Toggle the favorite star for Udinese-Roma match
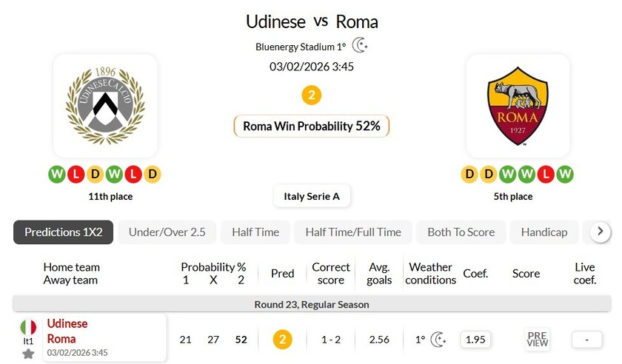 click(x=28, y=354)
